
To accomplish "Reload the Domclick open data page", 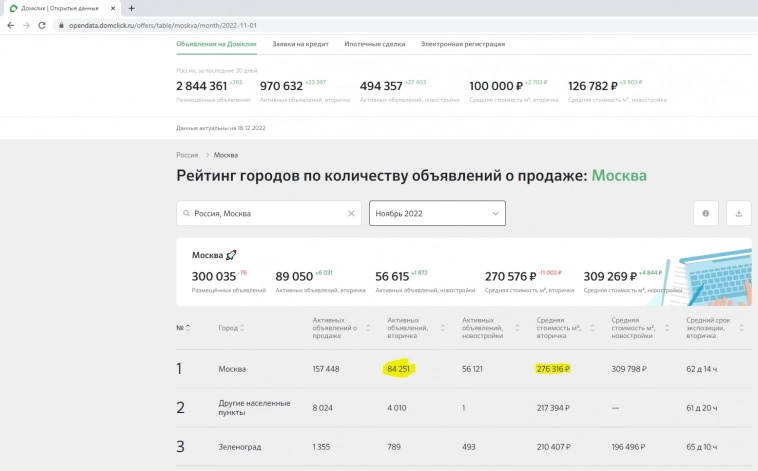I will tap(42, 26).
